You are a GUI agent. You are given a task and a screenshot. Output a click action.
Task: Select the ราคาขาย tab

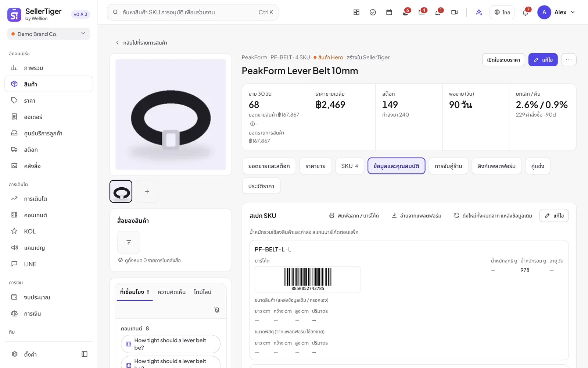tap(315, 166)
